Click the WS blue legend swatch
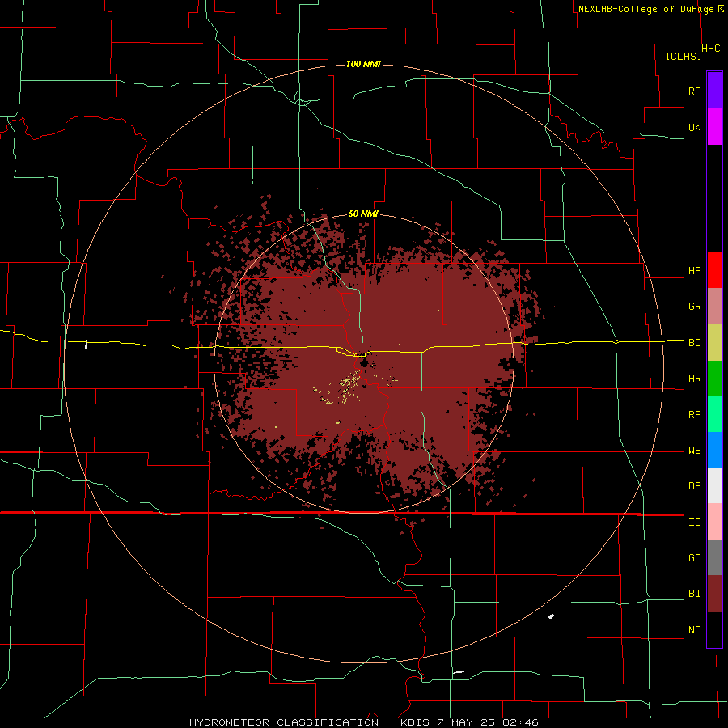Screen dimensions: 728x728 714,450
